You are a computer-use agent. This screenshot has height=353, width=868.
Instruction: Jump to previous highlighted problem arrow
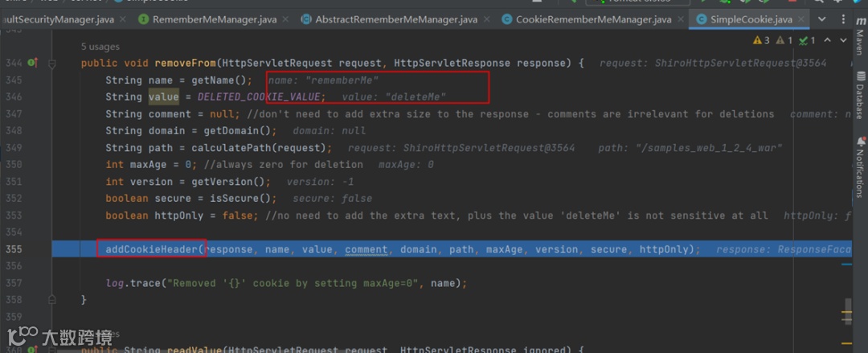[x=828, y=40]
